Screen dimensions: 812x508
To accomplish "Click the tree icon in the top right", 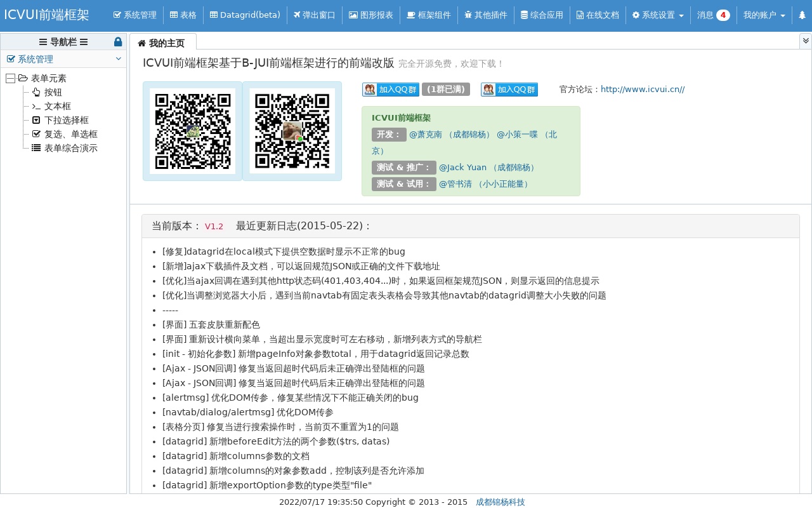I will click(x=802, y=15).
